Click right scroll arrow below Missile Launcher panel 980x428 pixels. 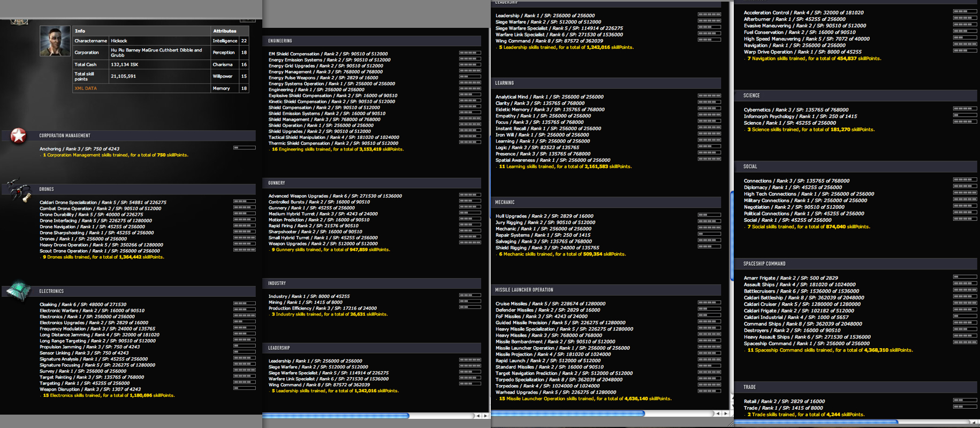(726, 414)
